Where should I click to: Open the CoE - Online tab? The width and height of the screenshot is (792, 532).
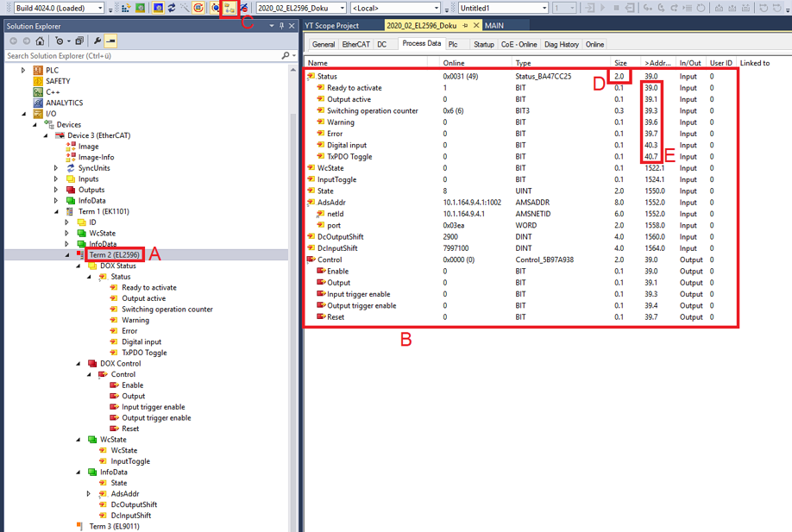519,45
